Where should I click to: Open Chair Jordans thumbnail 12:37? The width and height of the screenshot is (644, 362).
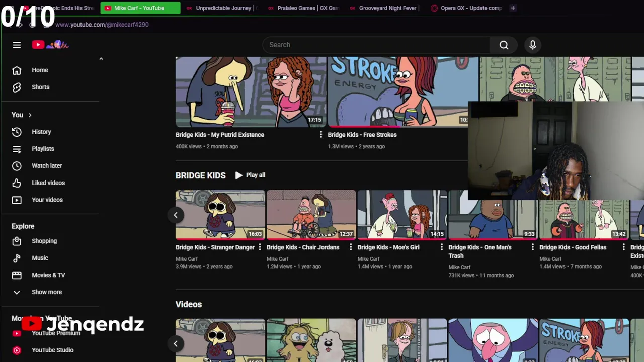(x=311, y=215)
